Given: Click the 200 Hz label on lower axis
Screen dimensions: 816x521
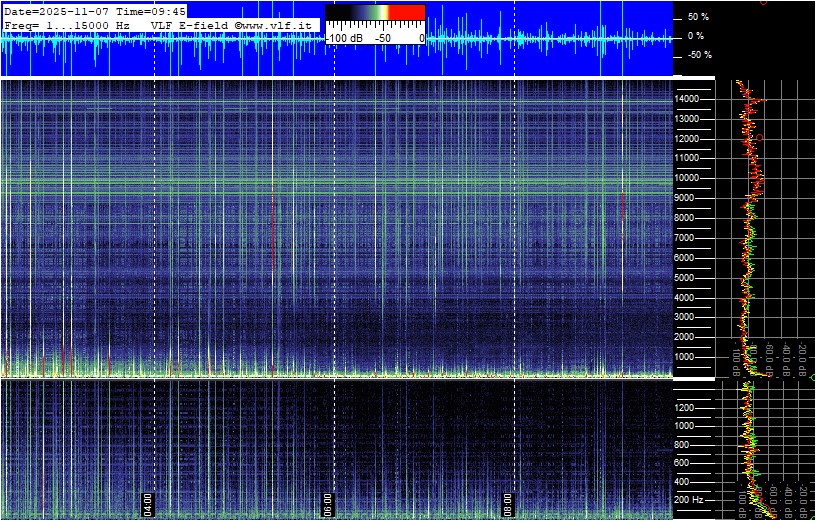Looking at the screenshot, I should 692,499.
